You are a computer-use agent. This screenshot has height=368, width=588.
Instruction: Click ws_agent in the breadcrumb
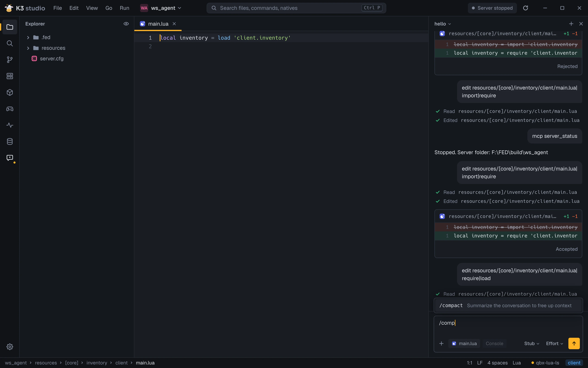(x=16, y=363)
